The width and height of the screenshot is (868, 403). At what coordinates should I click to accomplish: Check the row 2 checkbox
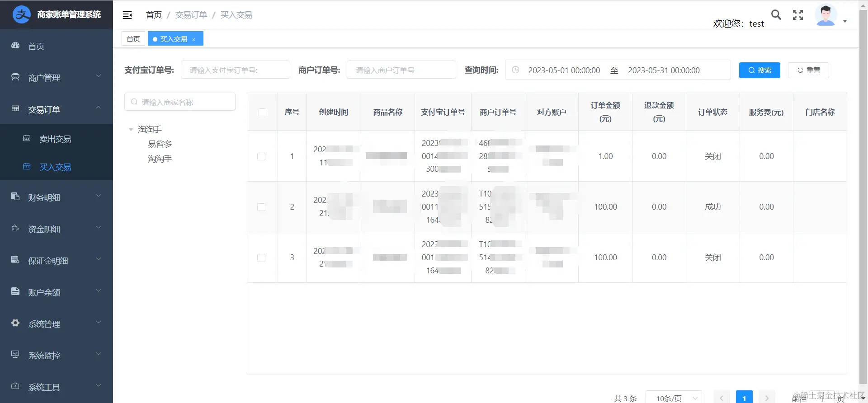click(261, 207)
